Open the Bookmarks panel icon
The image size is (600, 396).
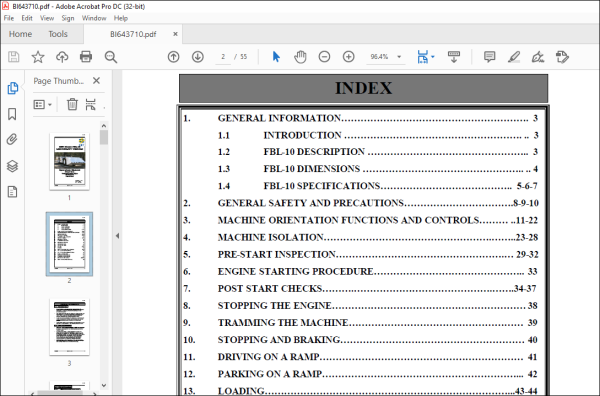(x=12, y=114)
